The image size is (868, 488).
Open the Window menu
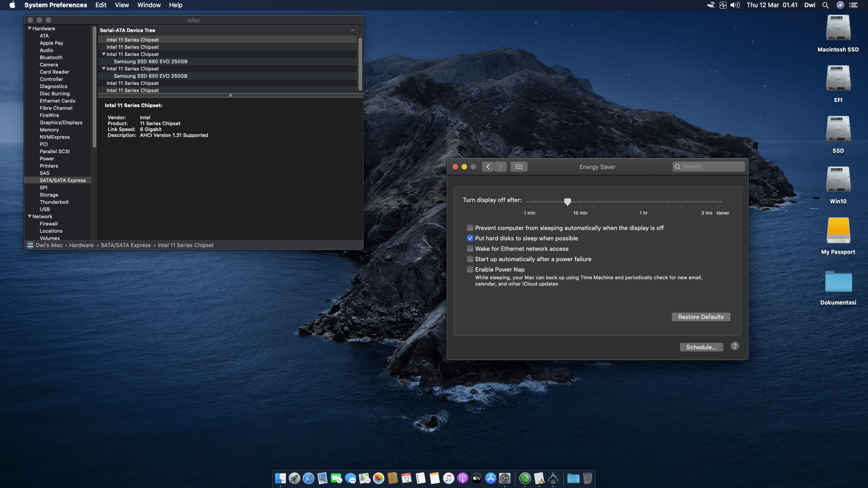click(x=149, y=5)
